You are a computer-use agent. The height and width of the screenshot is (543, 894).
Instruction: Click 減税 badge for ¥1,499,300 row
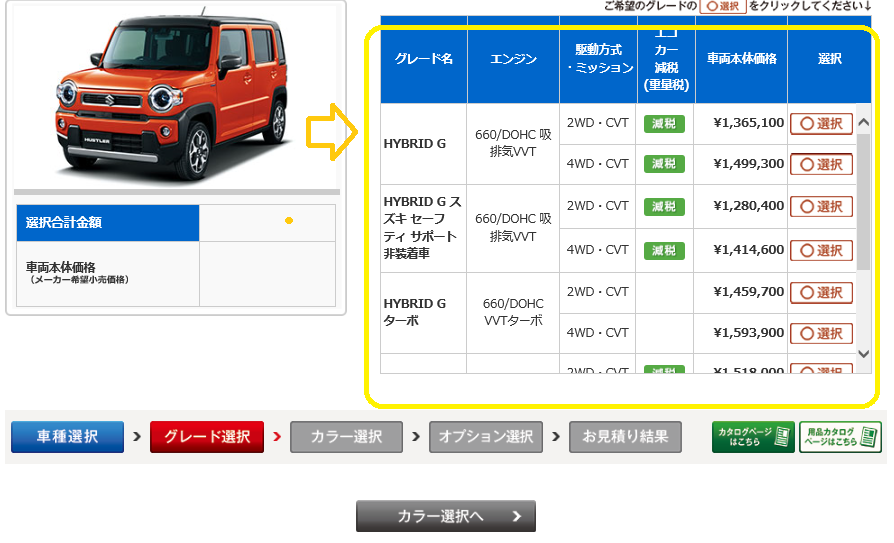click(x=664, y=164)
